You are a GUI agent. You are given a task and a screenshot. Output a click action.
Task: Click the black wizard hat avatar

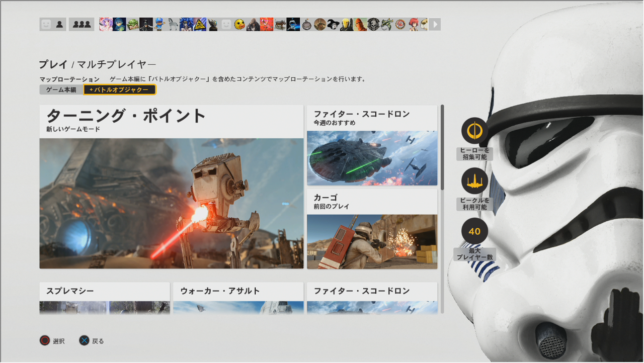(x=333, y=24)
